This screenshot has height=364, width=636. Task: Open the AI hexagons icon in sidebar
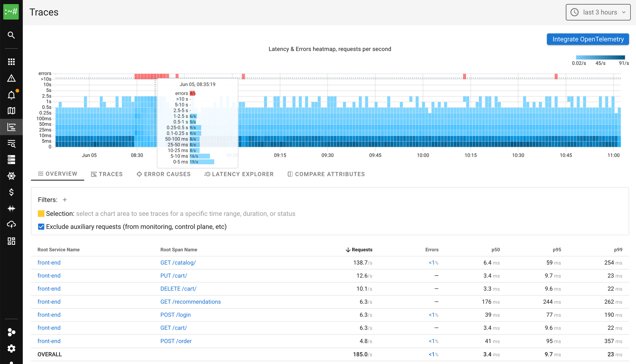[x=11, y=332]
